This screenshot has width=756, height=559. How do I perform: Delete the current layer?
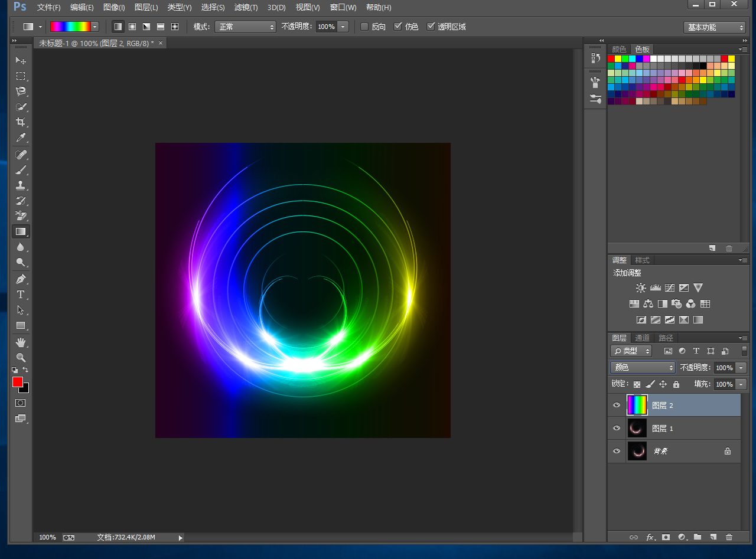729,537
